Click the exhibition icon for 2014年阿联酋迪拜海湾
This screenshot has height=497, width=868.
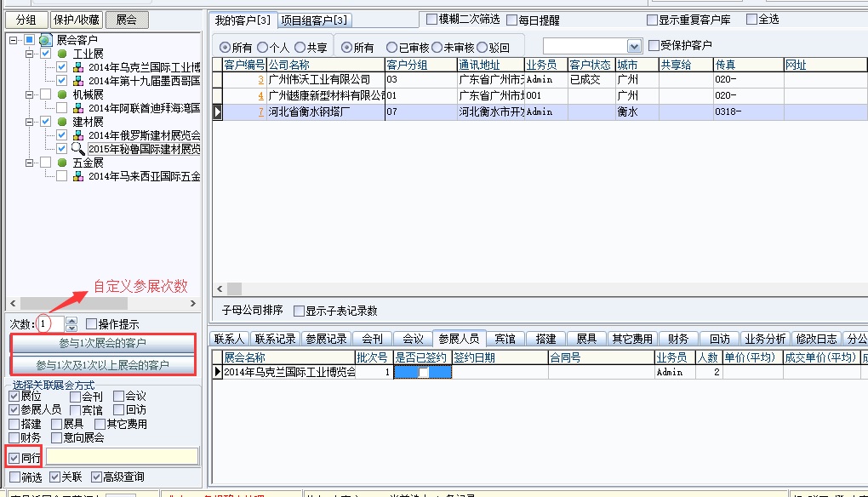(77, 108)
